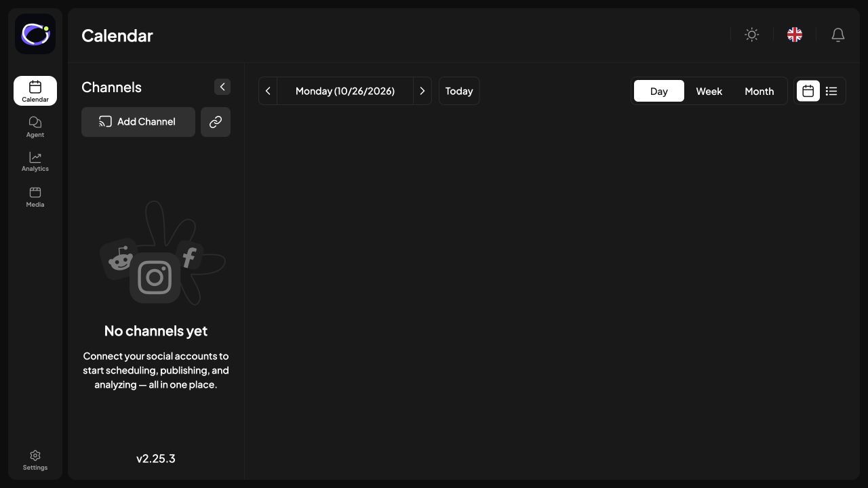The height and width of the screenshot is (488, 868).
Task: Click the Monday (10/26/2026) date label
Action: click(345, 91)
